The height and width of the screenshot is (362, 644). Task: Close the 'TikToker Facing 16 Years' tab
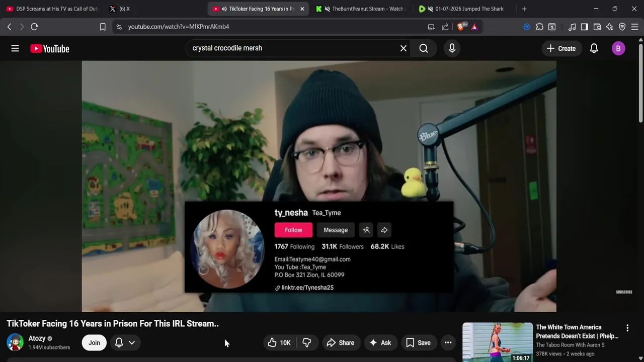point(302,9)
